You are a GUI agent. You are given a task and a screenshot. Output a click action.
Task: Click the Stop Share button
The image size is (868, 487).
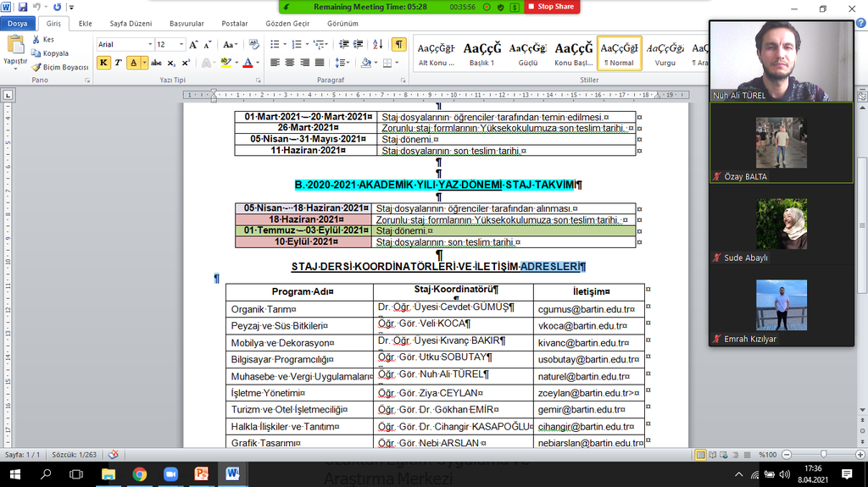point(551,7)
